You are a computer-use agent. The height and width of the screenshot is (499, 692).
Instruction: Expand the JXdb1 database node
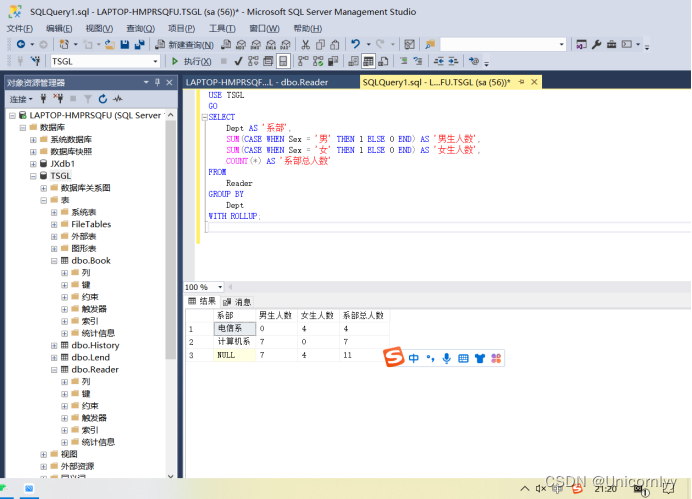click(x=33, y=164)
